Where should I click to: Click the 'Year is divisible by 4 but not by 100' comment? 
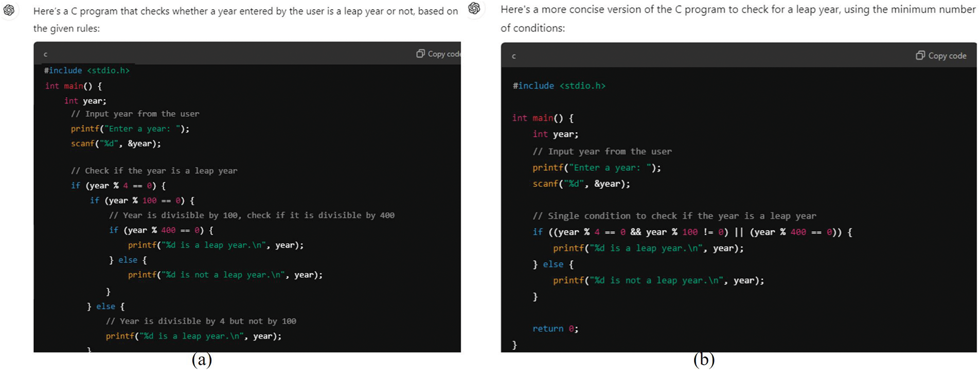(201, 321)
